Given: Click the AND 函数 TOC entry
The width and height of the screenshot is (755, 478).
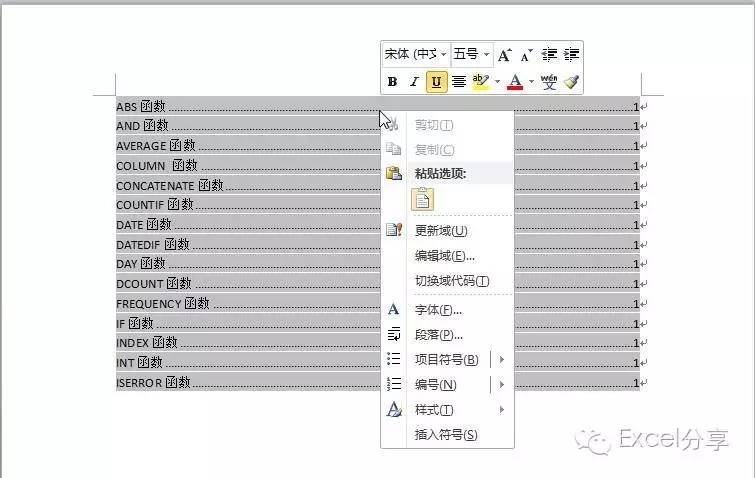Looking at the screenshot, I should pyautogui.click(x=142, y=126).
